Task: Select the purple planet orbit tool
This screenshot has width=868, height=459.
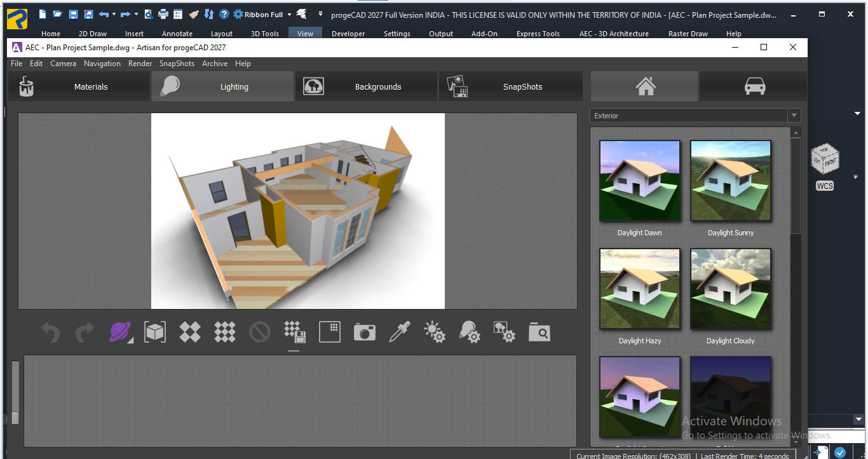Action: point(120,332)
